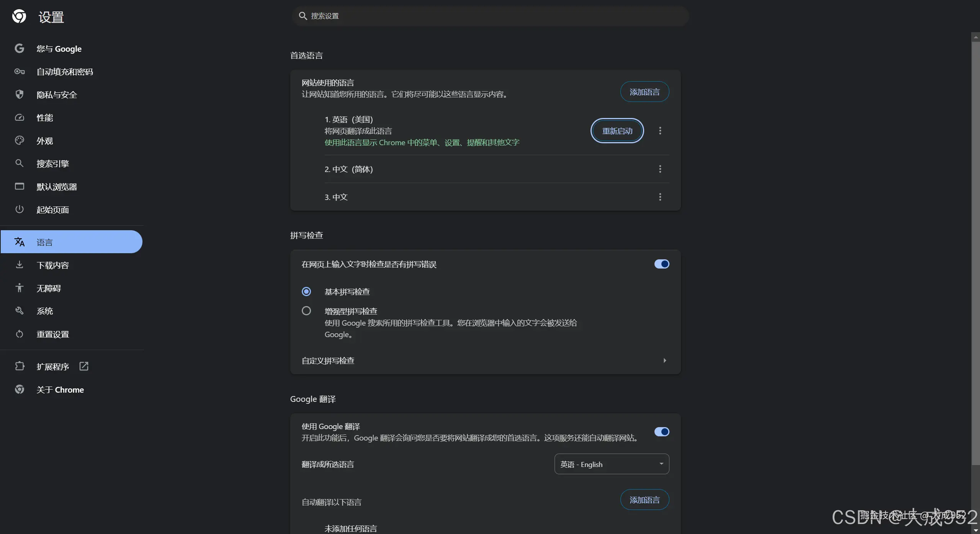Select the 增强型拼写检查 radio button

(306, 311)
